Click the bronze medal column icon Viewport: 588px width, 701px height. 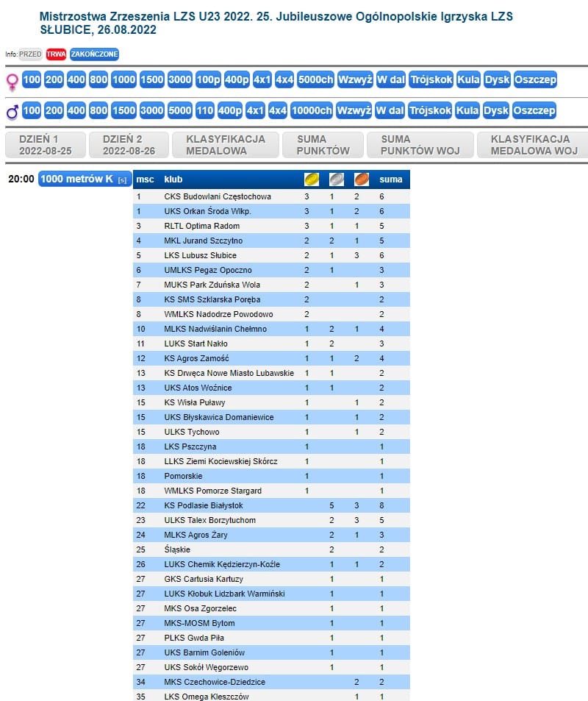pos(361,179)
